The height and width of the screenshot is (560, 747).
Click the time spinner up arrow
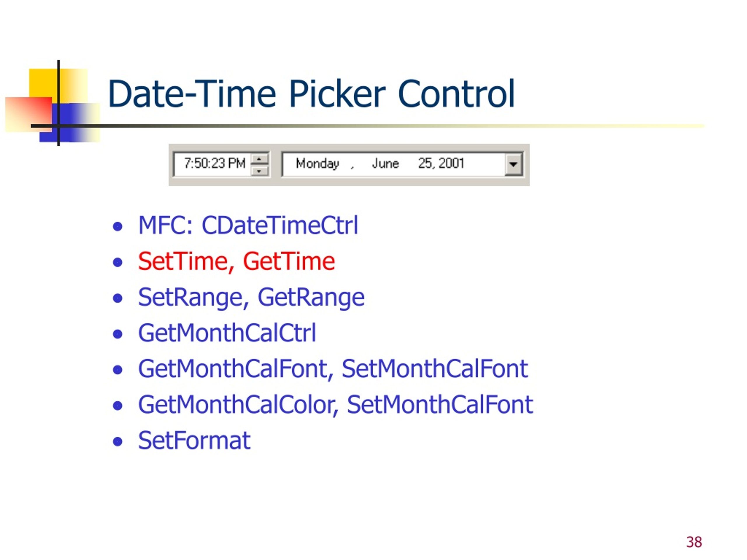pyautogui.click(x=259, y=159)
